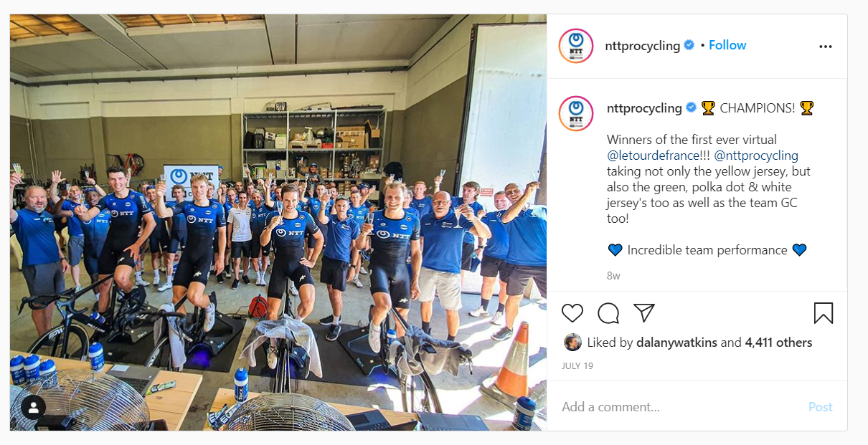Open the three-dot more options menu
This screenshot has width=868, height=445.
point(826,47)
